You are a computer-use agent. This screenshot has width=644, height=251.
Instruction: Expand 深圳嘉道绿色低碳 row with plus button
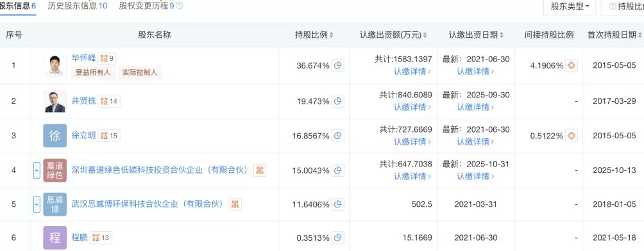37,170
